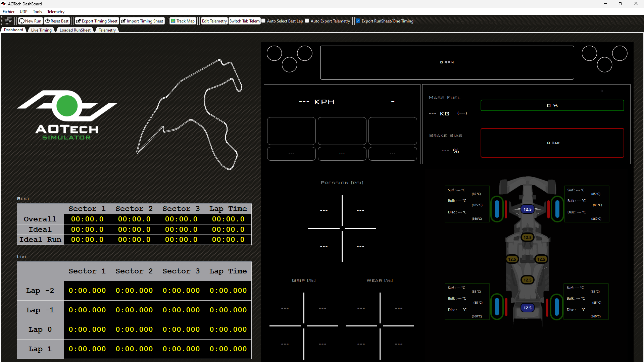Disable Export RunSheet/One Timing

(x=358, y=21)
